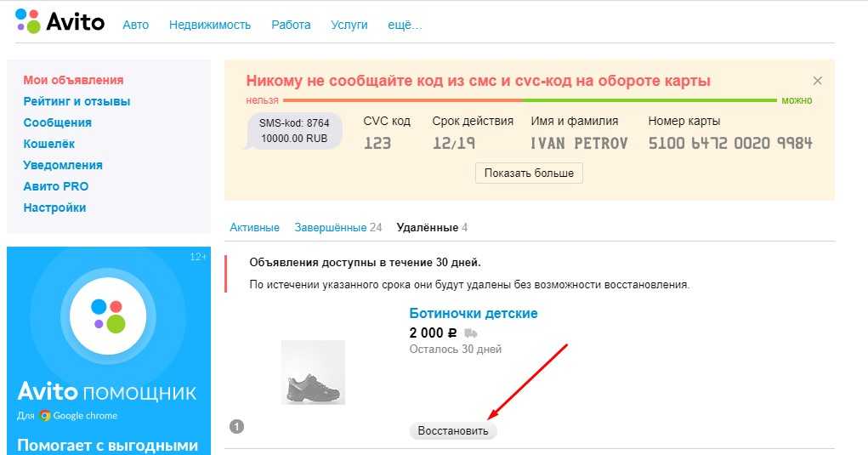Go to Кошелёк in the sidebar

tap(48, 144)
